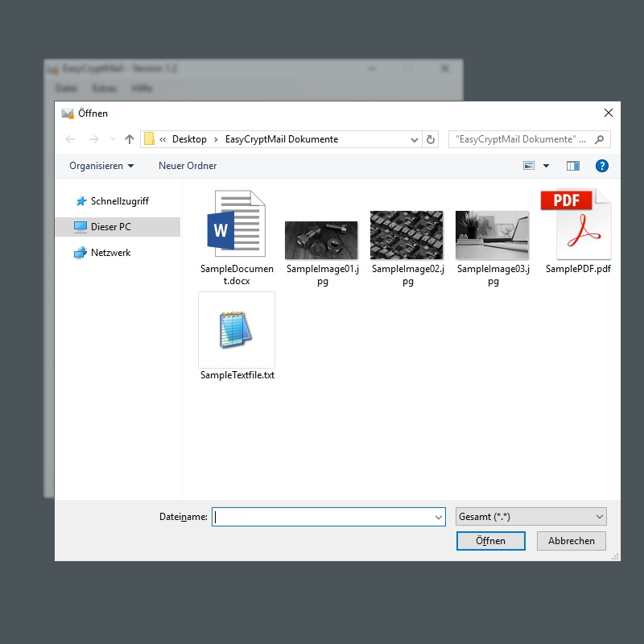Select the SamplePDF.pdf file icon
This screenshot has width=644, height=644.
tap(578, 224)
